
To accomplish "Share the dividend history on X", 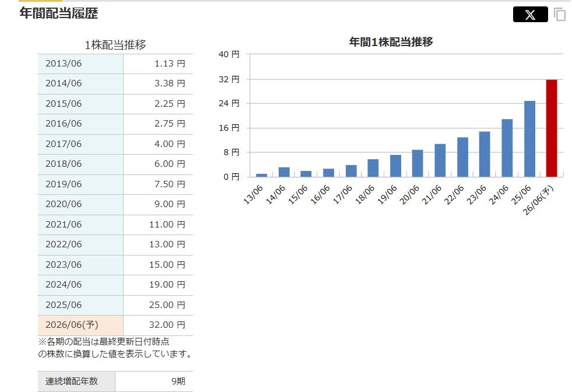I will click(x=530, y=14).
